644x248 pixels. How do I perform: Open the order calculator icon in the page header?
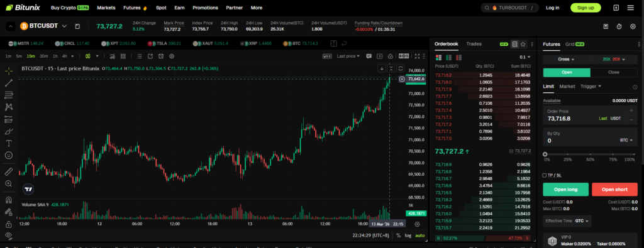[606, 26]
